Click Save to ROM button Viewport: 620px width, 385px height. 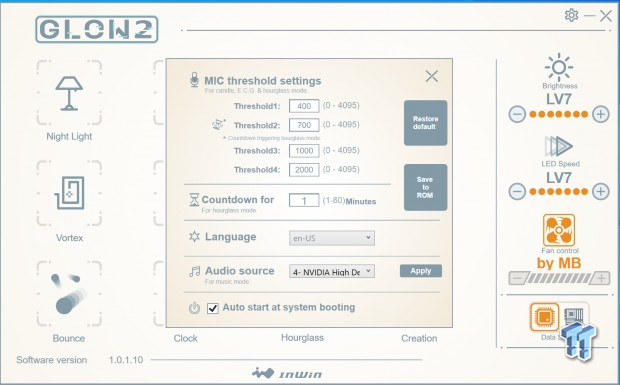[425, 187]
